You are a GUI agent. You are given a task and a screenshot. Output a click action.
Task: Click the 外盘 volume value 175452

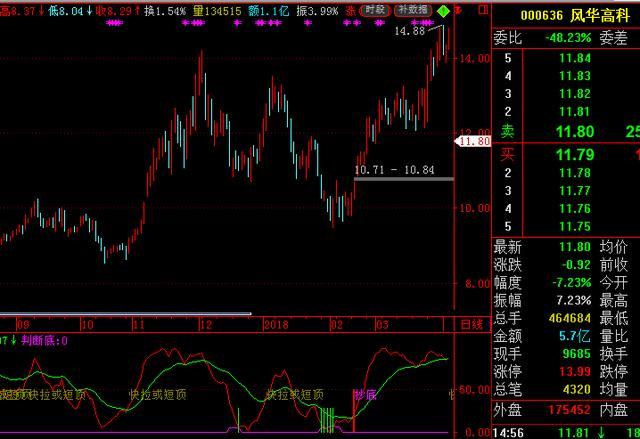[x=567, y=409]
